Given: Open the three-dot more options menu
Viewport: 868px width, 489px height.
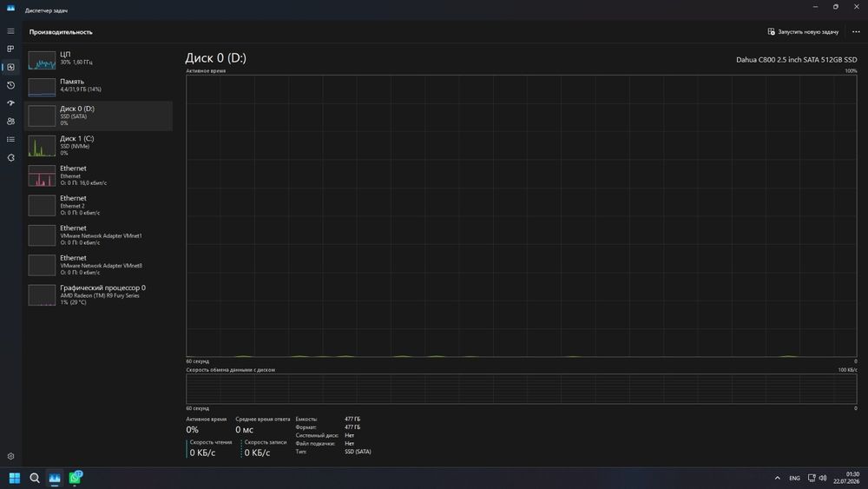Looking at the screenshot, I should (856, 31).
